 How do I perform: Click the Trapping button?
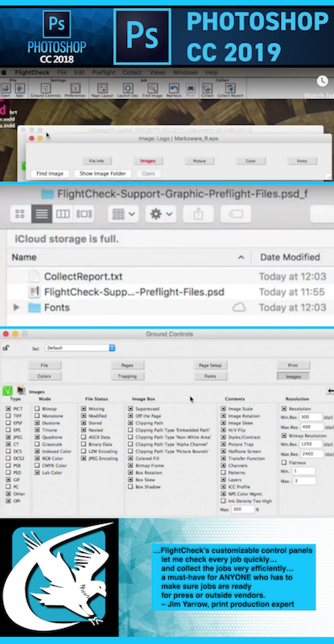click(127, 376)
